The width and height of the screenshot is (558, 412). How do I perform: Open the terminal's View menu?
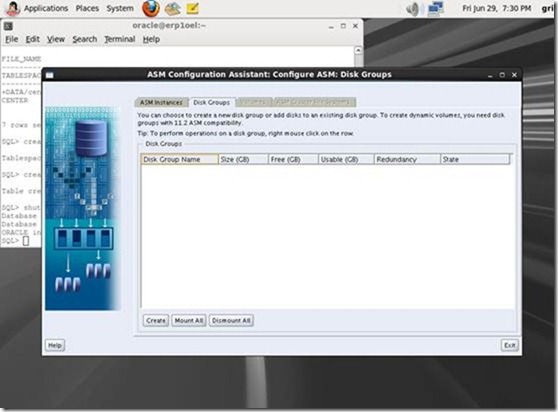coord(56,39)
